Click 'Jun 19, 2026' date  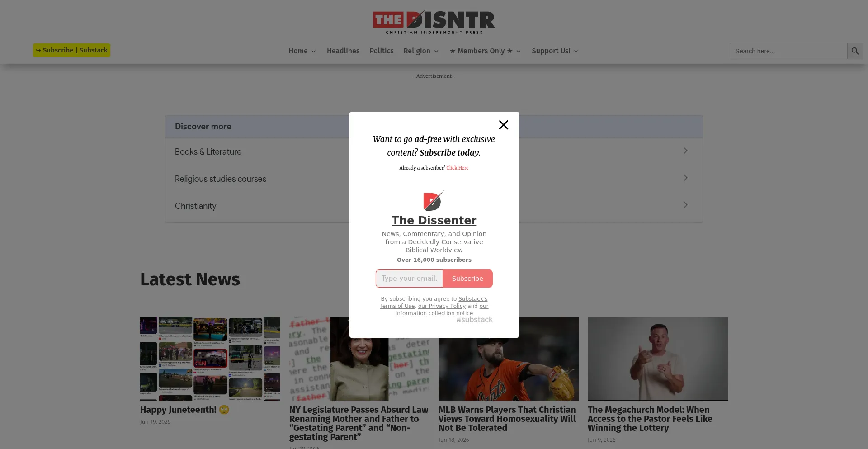[155, 422]
